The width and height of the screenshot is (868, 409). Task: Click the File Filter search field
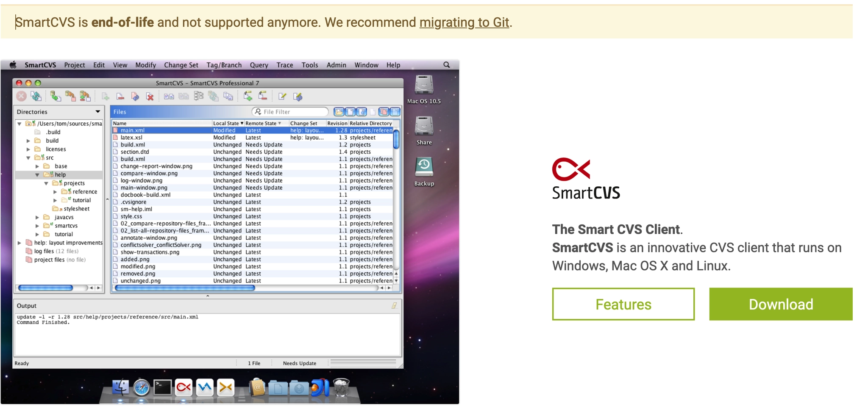290,112
